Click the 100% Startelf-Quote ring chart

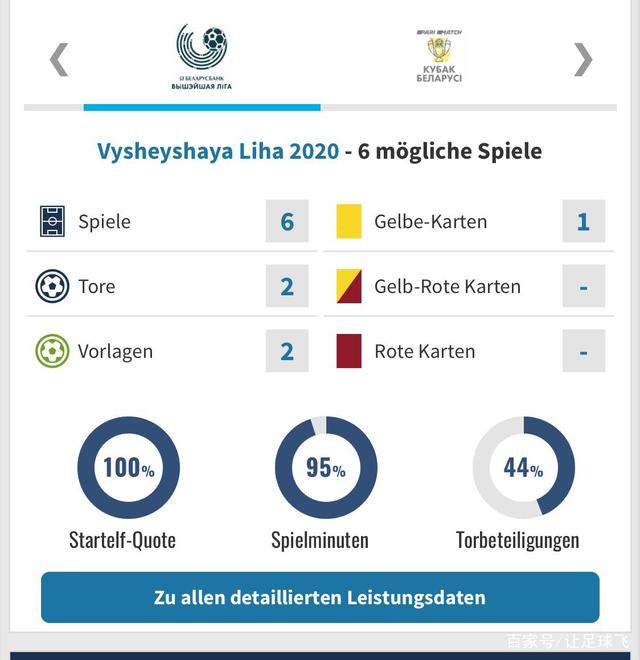tap(128, 467)
